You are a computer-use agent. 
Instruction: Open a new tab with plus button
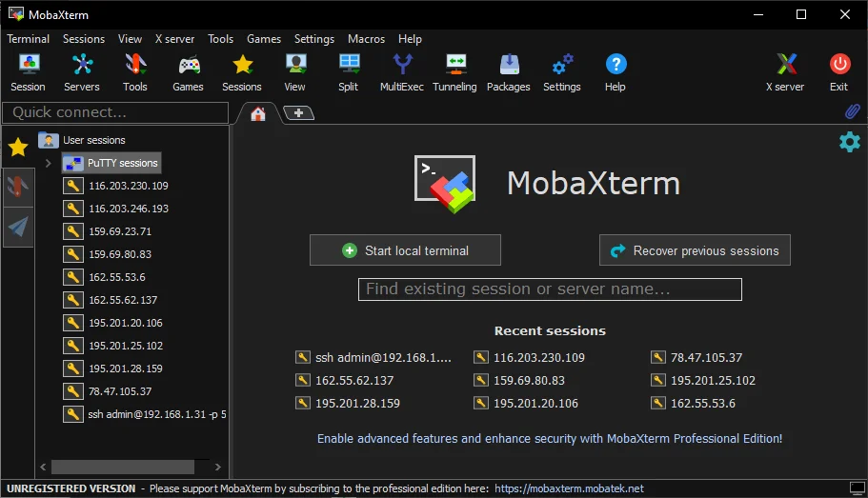pyautogui.click(x=298, y=113)
